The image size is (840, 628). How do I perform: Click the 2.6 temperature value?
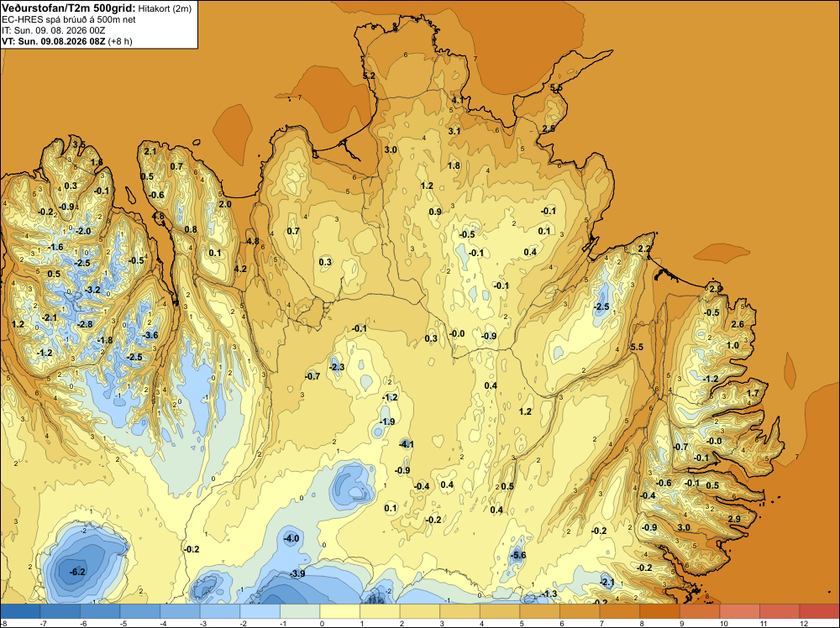pyautogui.click(x=738, y=324)
